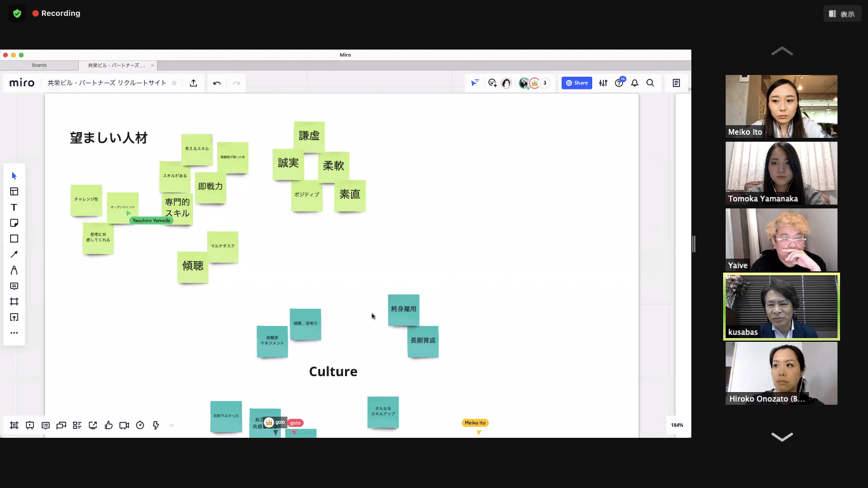Switch to the Boards tab
Image resolution: width=868 pixels, height=488 pixels.
(39, 65)
